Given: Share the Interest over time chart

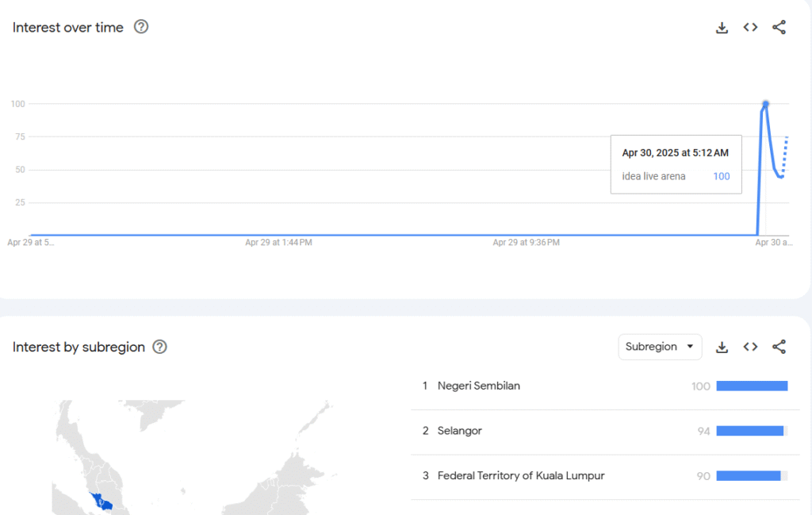Looking at the screenshot, I should (x=779, y=28).
